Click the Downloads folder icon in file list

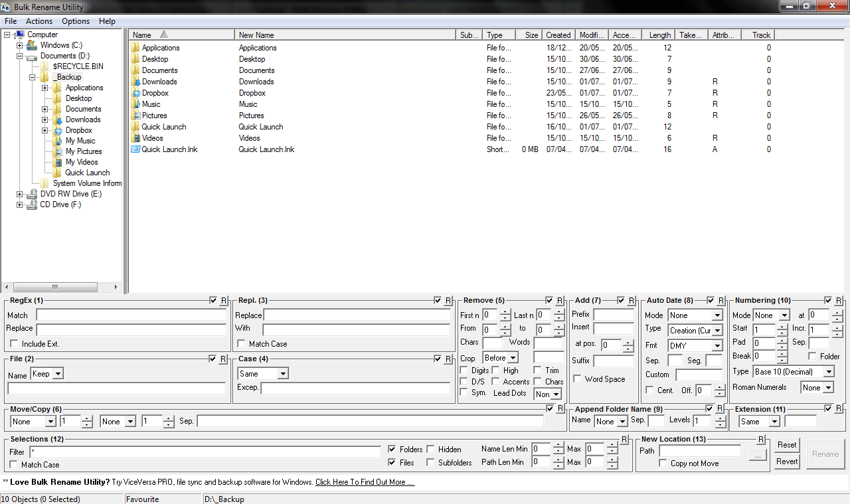point(135,82)
